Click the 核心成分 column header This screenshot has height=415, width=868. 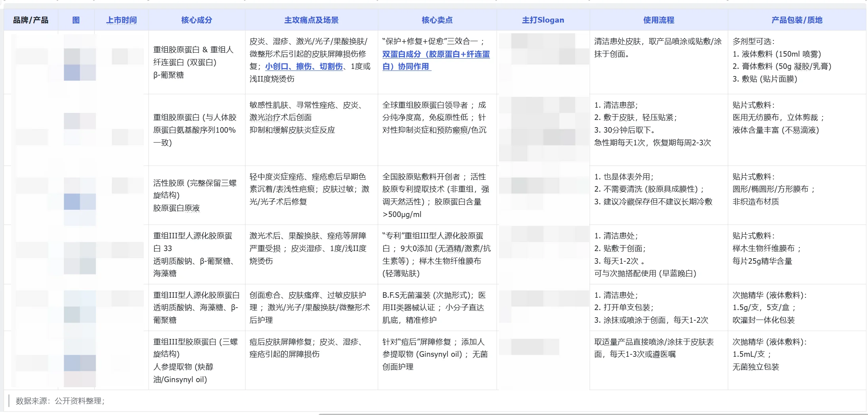click(x=197, y=20)
